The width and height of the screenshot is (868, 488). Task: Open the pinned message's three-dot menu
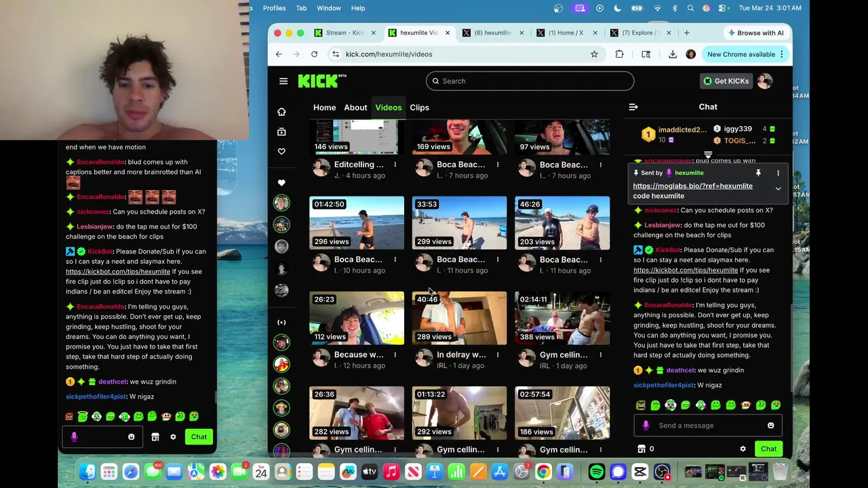(x=778, y=173)
